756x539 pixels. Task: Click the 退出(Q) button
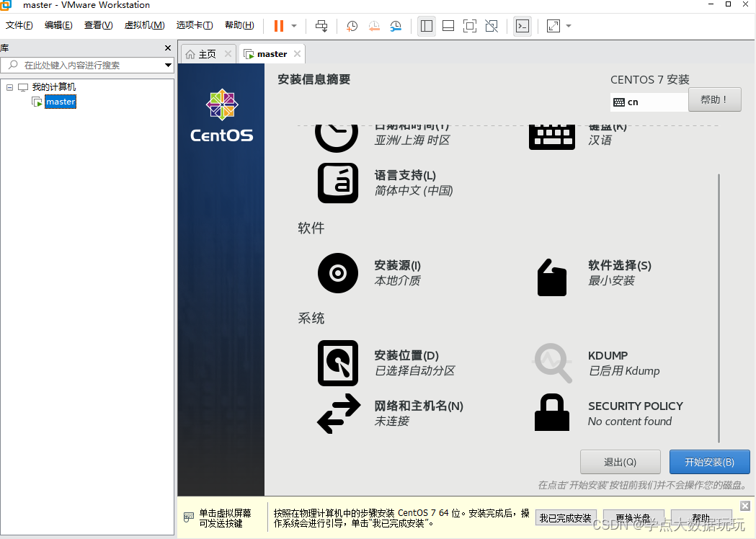[x=620, y=463]
